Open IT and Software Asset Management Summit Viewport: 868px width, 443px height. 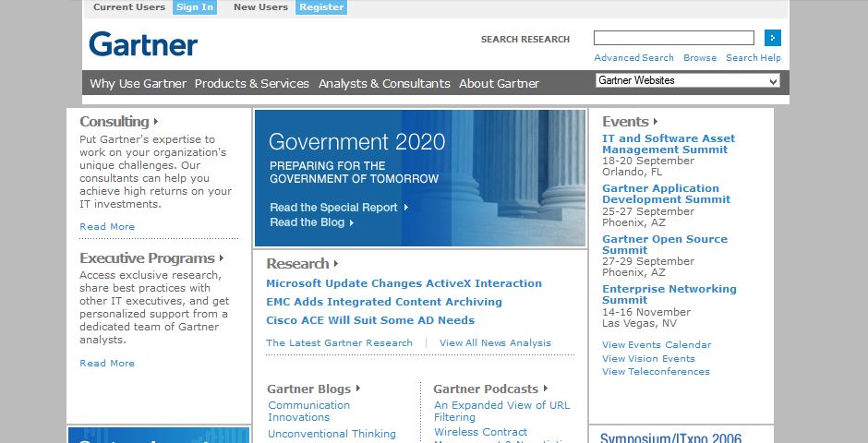pyautogui.click(x=669, y=144)
